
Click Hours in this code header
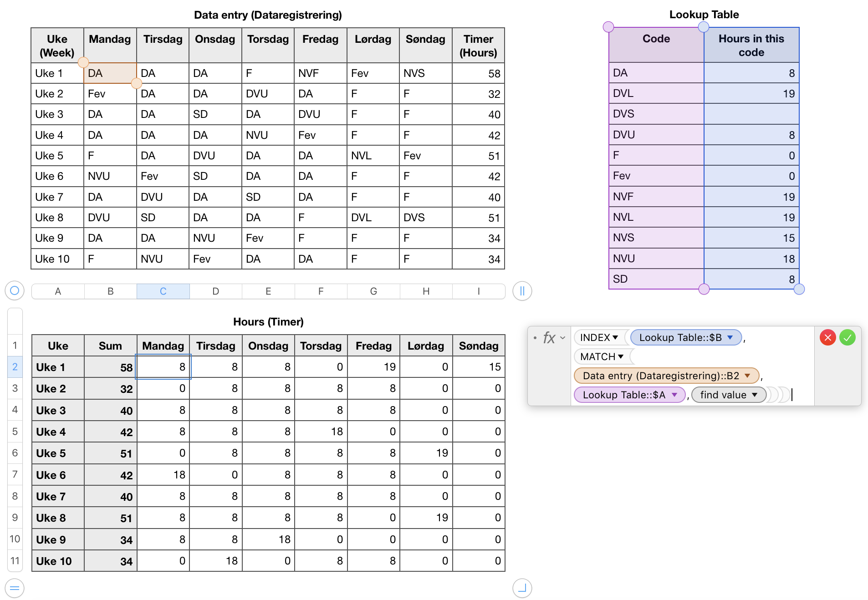(x=751, y=45)
